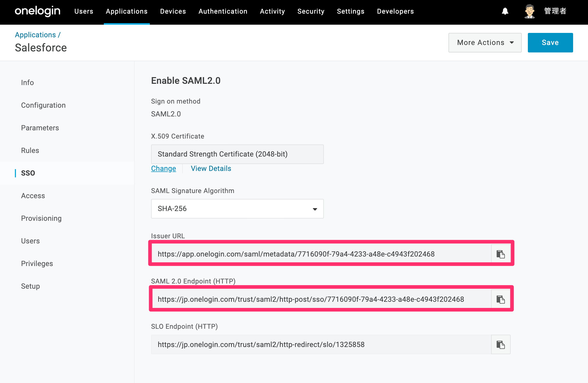Click the Change certificate link
This screenshot has width=588, height=383.
click(x=163, y=169)
